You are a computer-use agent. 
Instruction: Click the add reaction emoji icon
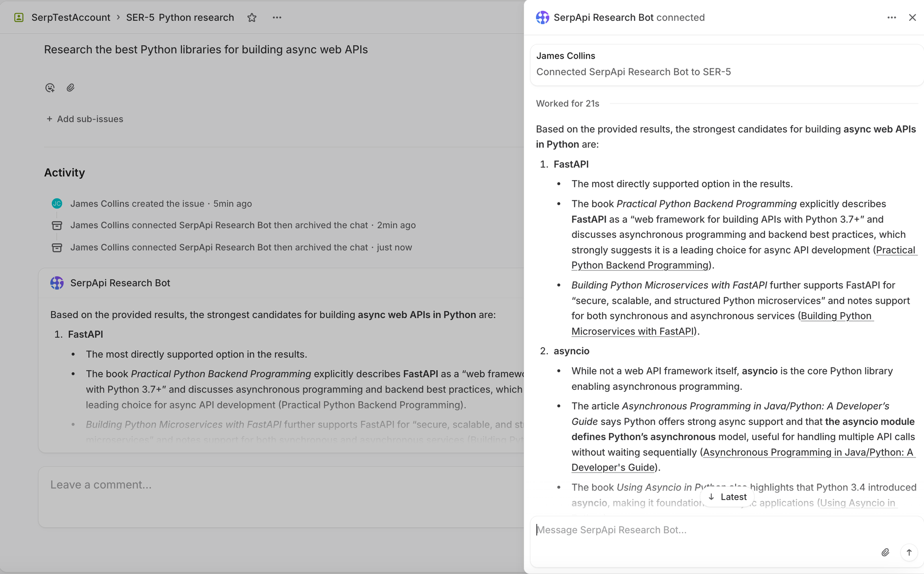coord(50,88)
